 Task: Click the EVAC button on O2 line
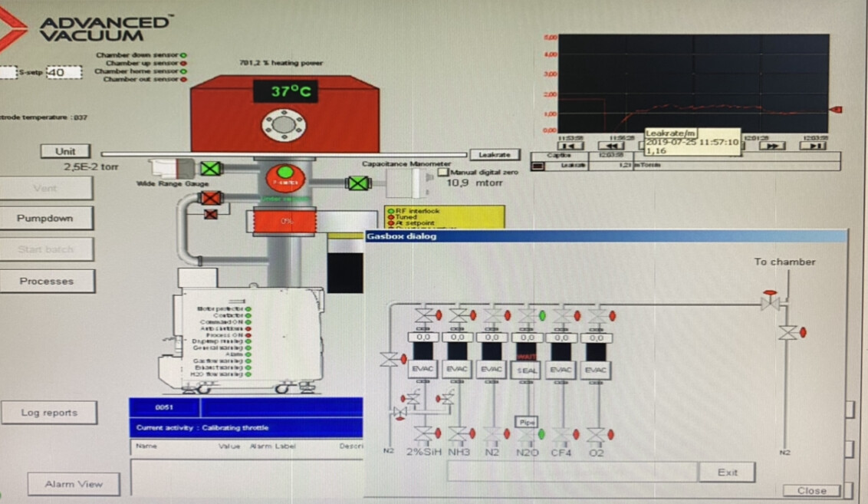(x=596, y=370)
